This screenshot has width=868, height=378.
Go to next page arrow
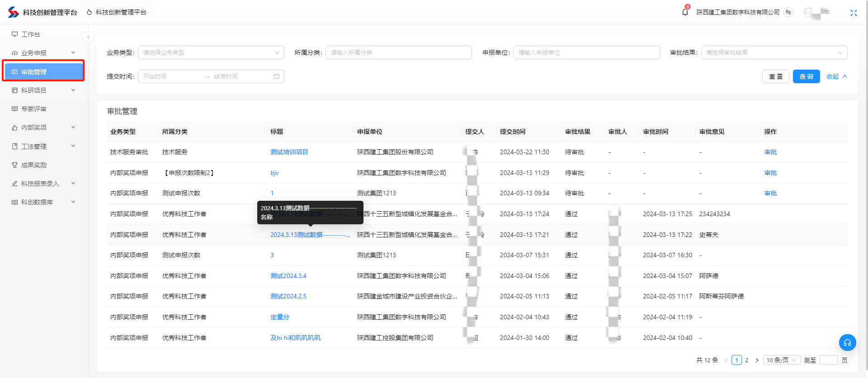[x=757, y=360]
